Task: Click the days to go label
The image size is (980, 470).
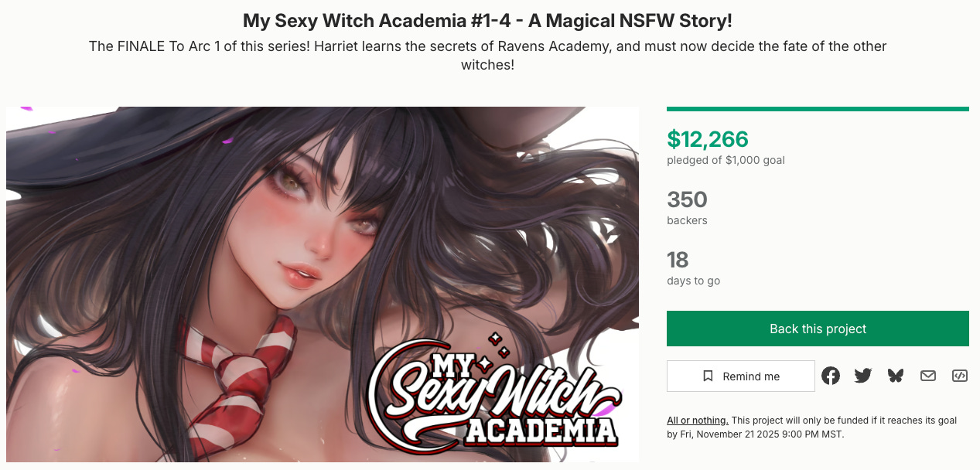Action: 693,281
